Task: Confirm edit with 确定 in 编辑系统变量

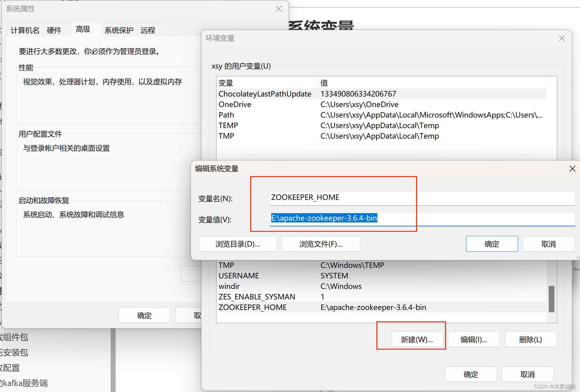Action: point(492,244)
